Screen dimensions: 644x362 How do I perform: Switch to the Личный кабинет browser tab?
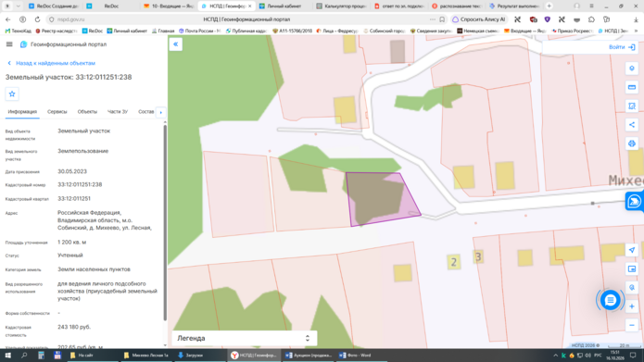pos(284,6)
